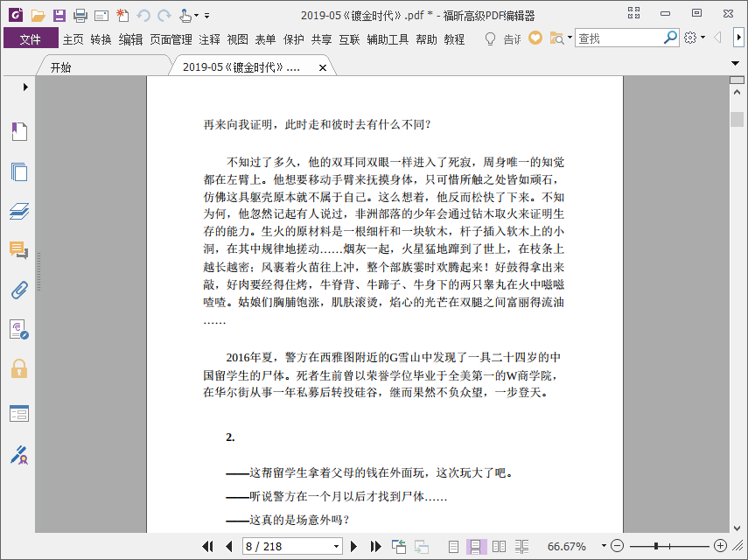Click the grayed next view icon in status bar
Viewport: 748px width, 560px height.
[x=421, y=547]
